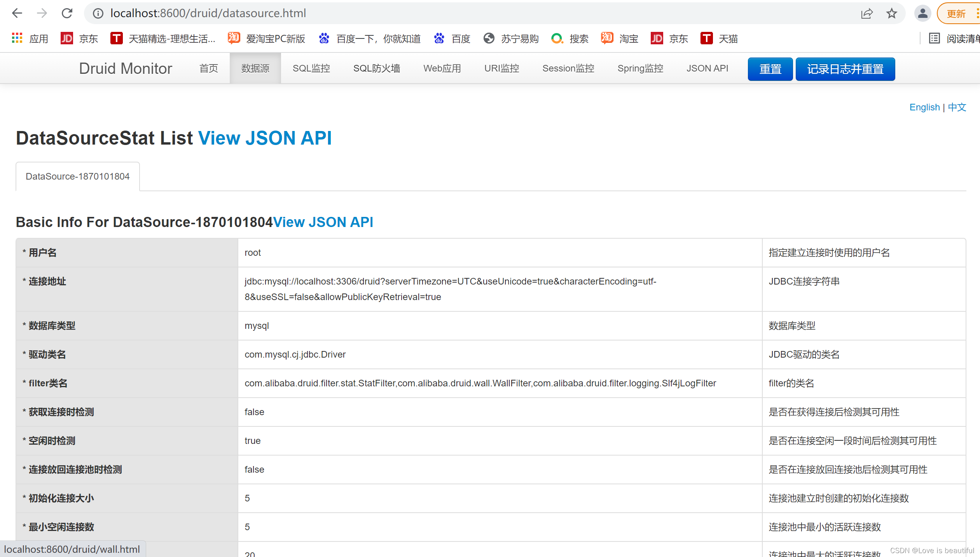Bookmark page using the star icon
Screen dimensions: 980x557
(891, 14)
